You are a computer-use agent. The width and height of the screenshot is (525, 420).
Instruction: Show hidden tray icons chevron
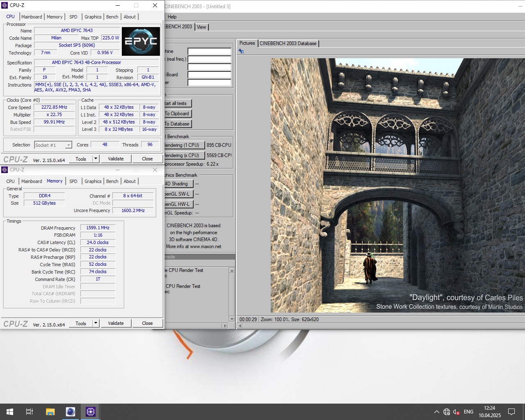pos(437,412)
